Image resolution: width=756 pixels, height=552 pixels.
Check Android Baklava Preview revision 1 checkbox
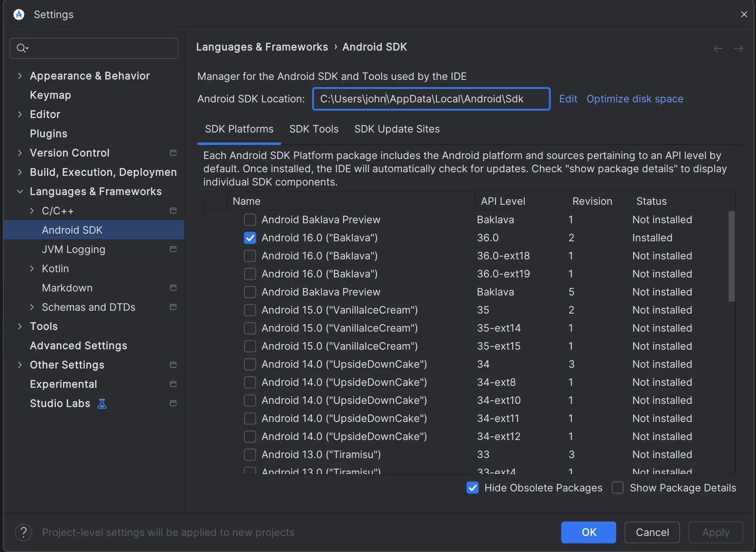pyautogui.click(x=250, y=220)
